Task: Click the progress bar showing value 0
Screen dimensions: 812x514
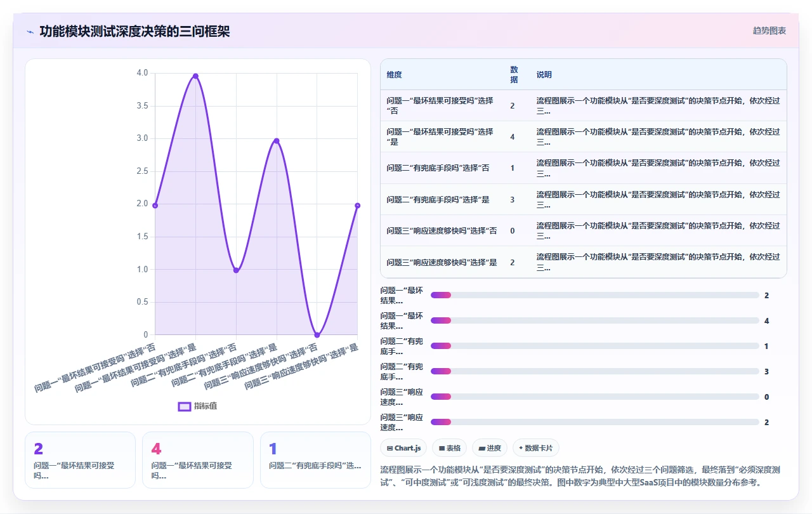Action: (x=595, y=397)
